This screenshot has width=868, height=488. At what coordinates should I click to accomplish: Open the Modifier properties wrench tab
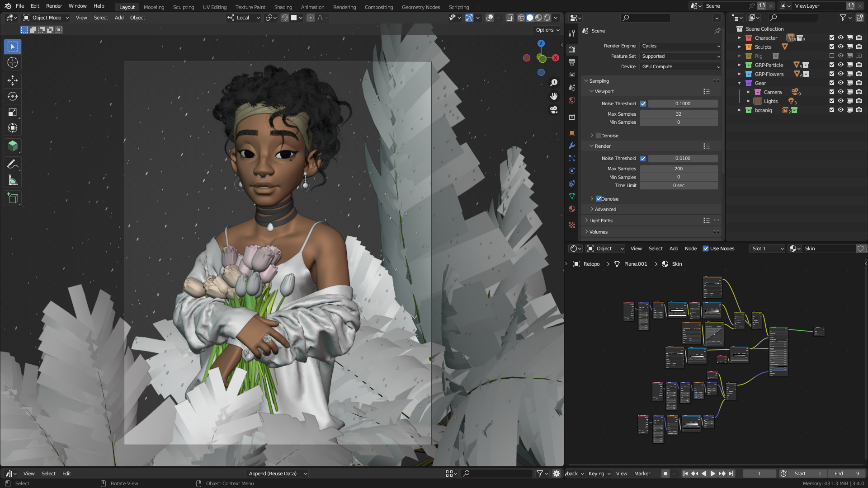click(x=572, y=145)
